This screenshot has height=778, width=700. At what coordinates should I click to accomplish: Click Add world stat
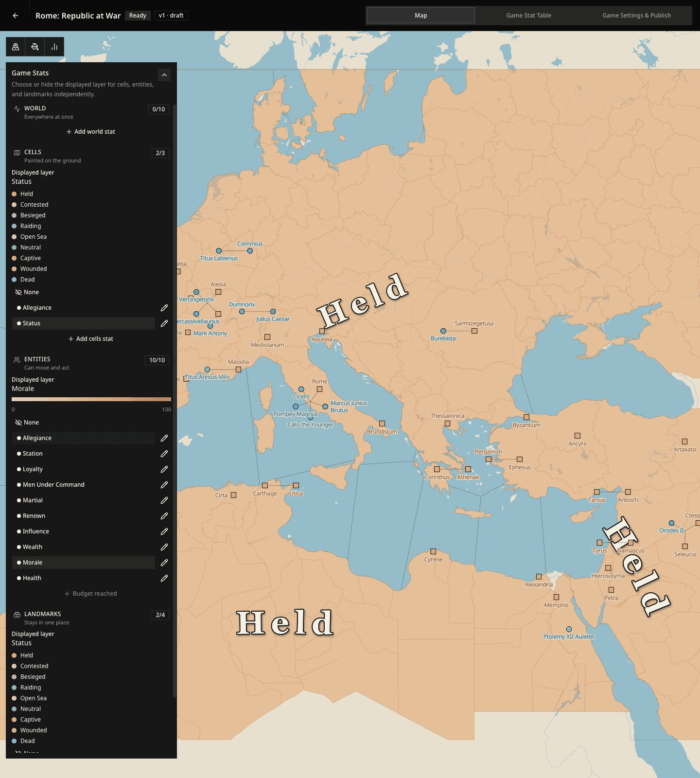[91, 132]
